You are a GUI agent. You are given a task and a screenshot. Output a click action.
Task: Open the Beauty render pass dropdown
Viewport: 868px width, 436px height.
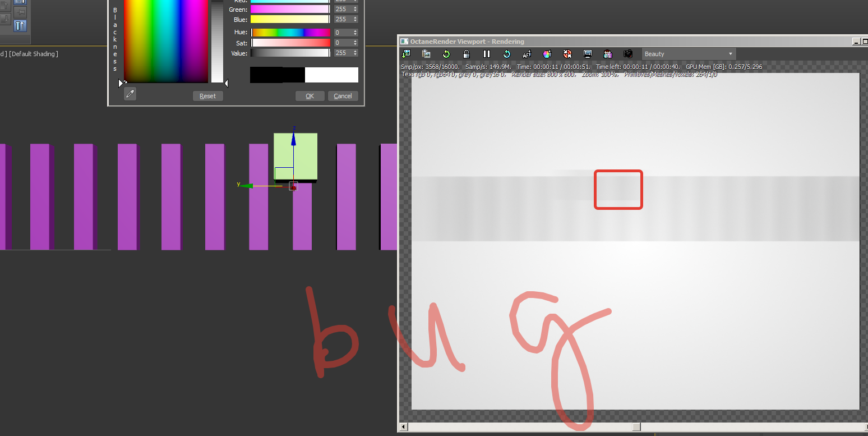(x=689, y=54)
